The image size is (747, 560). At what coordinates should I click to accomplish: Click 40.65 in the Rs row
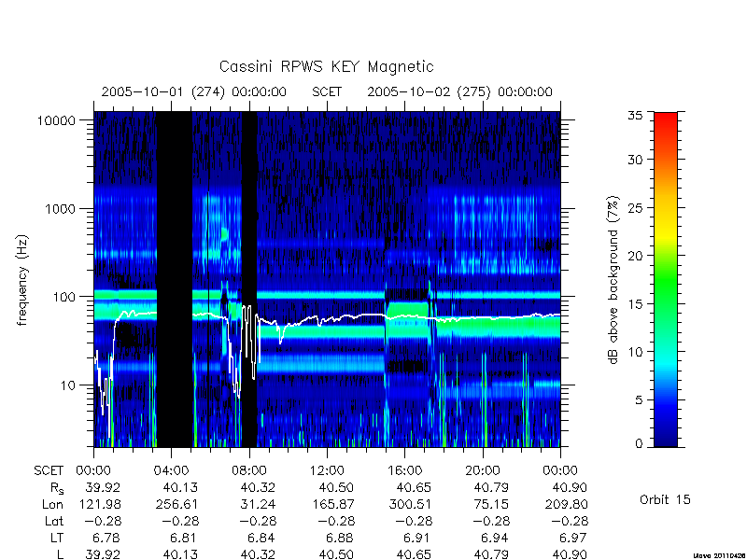[414, 487]
